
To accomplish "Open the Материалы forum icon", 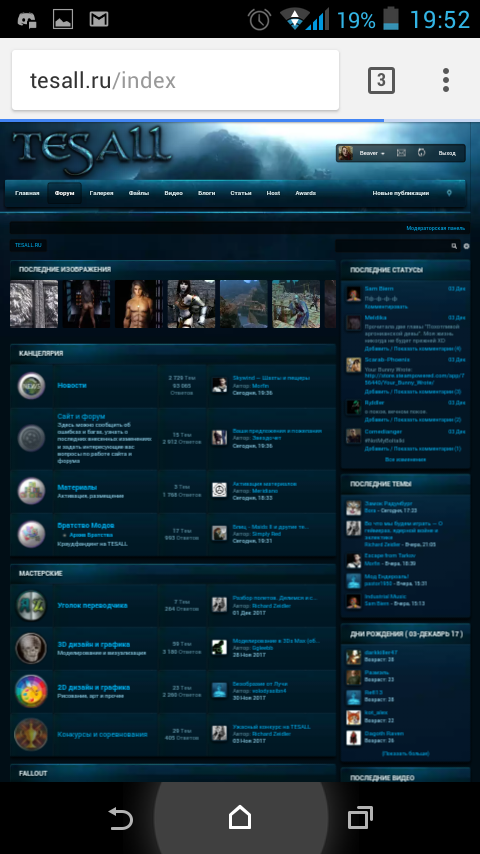I will [31, 491].
